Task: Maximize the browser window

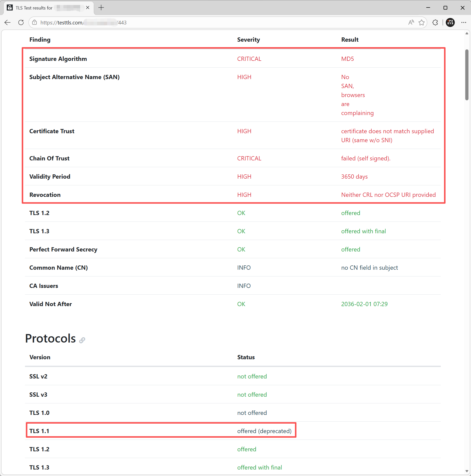Action: (x=445, y=8)
